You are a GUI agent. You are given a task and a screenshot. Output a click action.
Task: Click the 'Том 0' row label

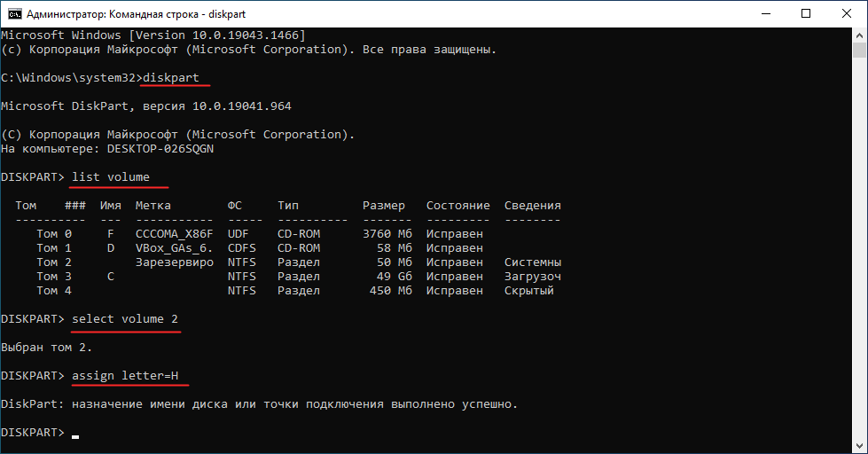[54, 233]
